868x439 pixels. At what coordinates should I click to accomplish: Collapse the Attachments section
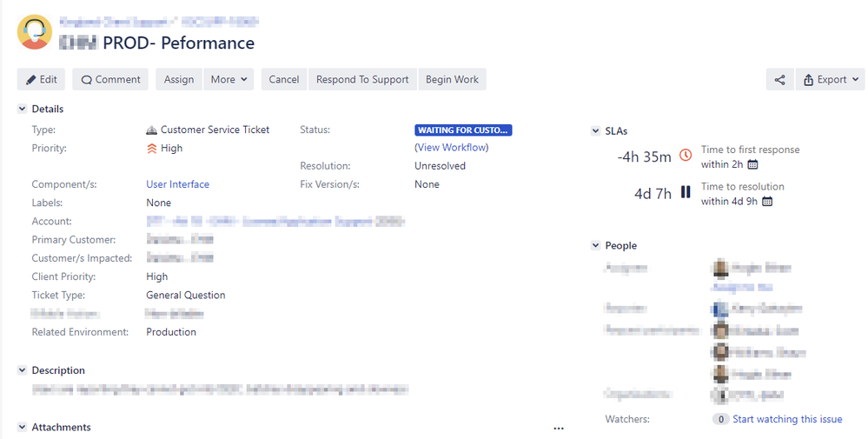[x=22, y=428]
